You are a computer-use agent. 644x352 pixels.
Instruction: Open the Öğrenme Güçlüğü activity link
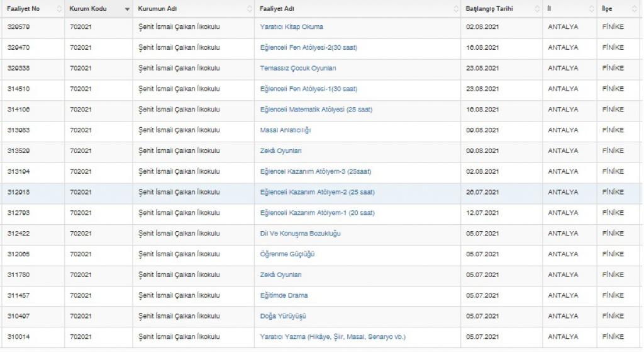pyautogui.click(x=287, y=254)
